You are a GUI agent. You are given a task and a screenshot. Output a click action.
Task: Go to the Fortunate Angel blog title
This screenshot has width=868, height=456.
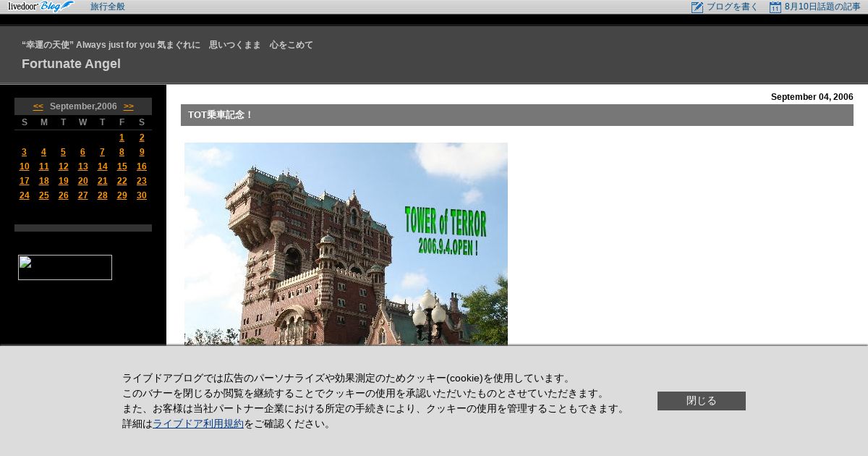(71, 64)
